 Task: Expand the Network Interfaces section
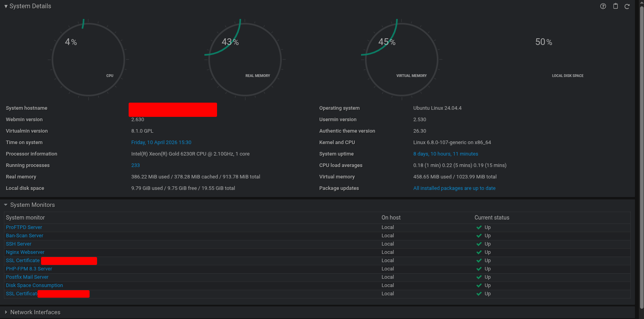6,312
